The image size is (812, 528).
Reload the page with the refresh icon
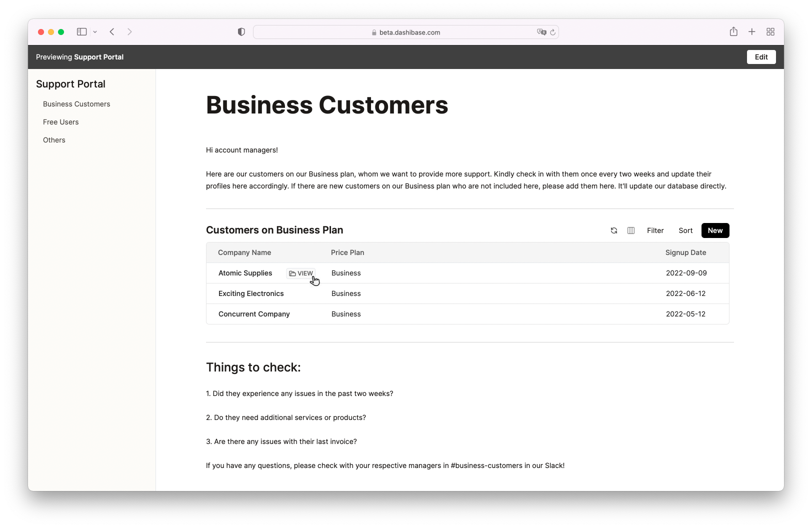553,32
